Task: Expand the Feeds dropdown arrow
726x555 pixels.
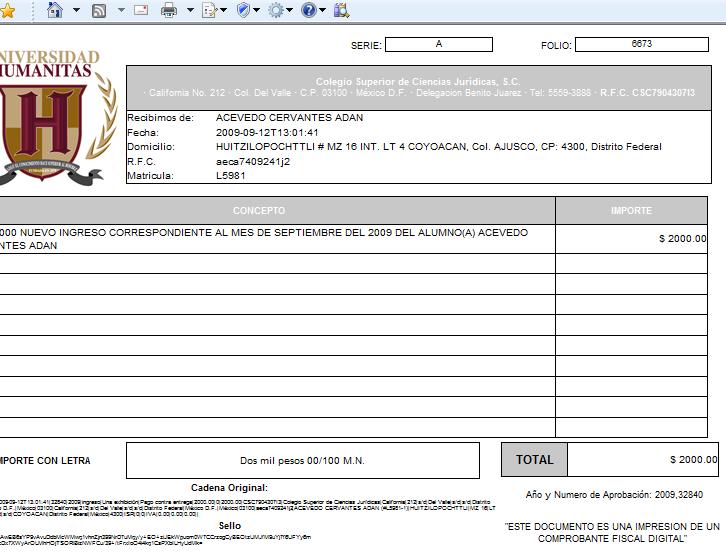Action: point(120,10)
